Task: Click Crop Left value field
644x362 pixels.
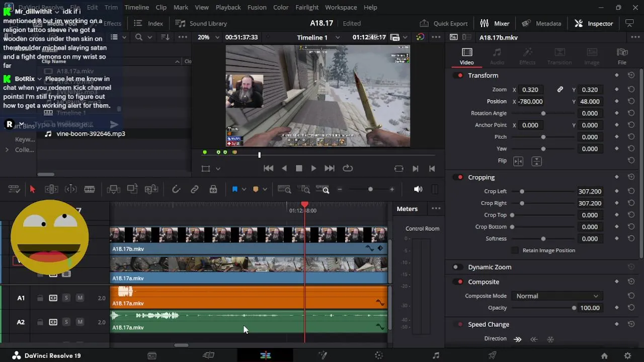Action: 590,192
